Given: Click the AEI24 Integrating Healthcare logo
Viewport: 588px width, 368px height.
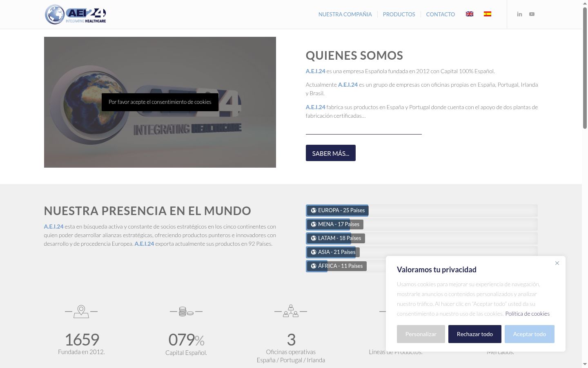Looking at the screenshot, I should pos(76,14).
